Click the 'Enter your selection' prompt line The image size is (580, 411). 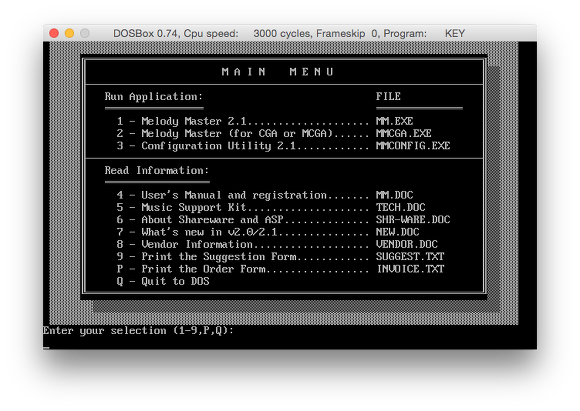coord(138,331)
